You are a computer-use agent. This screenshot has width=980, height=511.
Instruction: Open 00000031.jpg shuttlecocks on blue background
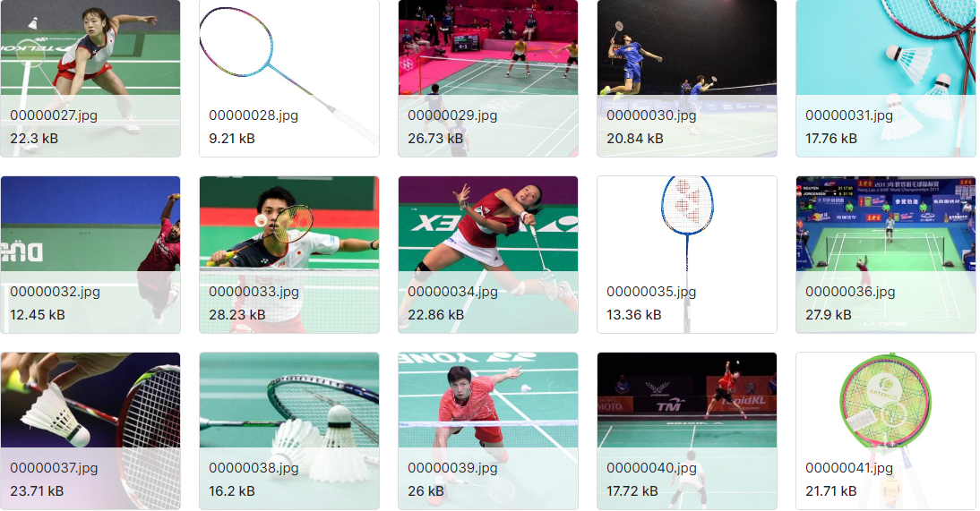[x=886, y=78]
